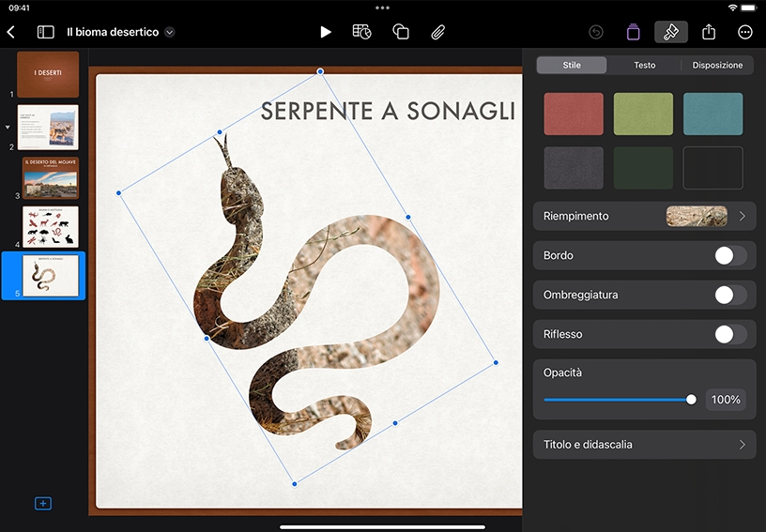Tap the Titolo e didascalia label
This screenshot has width=766, height=532.
tap(588, 445)
